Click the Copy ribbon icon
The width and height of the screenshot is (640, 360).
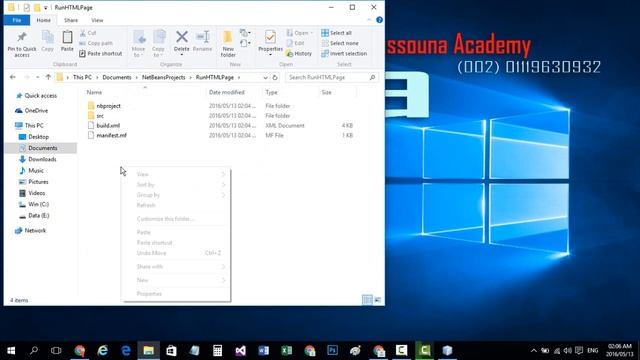pyautogui.click(x=47, y=41)
